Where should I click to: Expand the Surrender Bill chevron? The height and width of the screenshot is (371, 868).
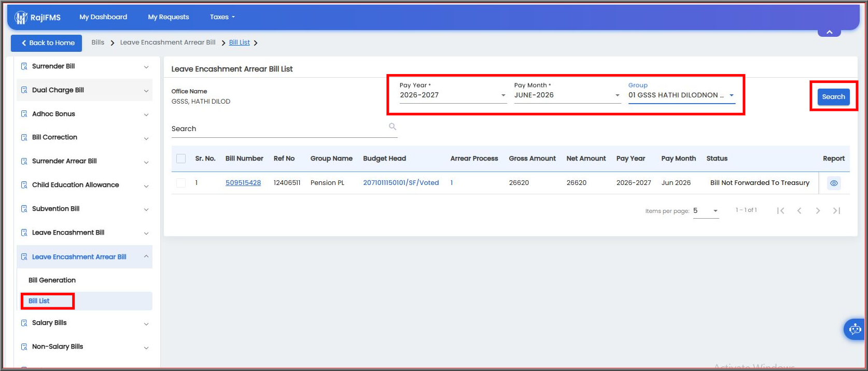tap(146, 67)
